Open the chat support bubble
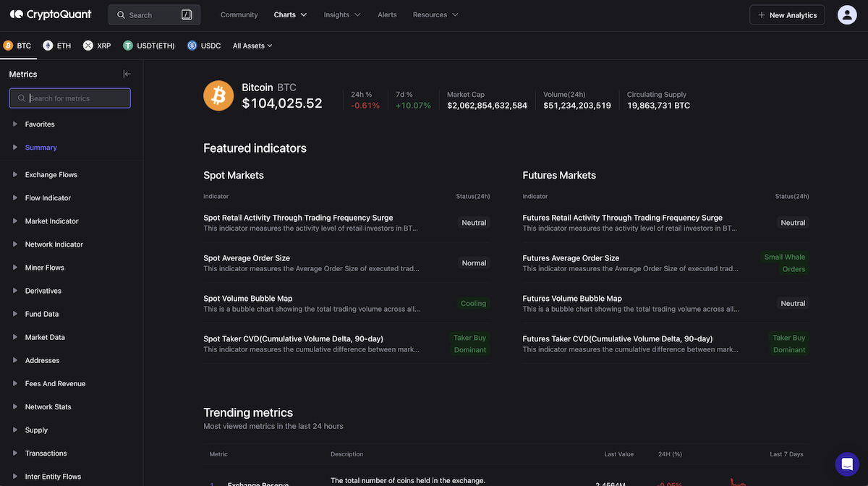The width and height of the screenshot is (868, 486). coord(847,464)
